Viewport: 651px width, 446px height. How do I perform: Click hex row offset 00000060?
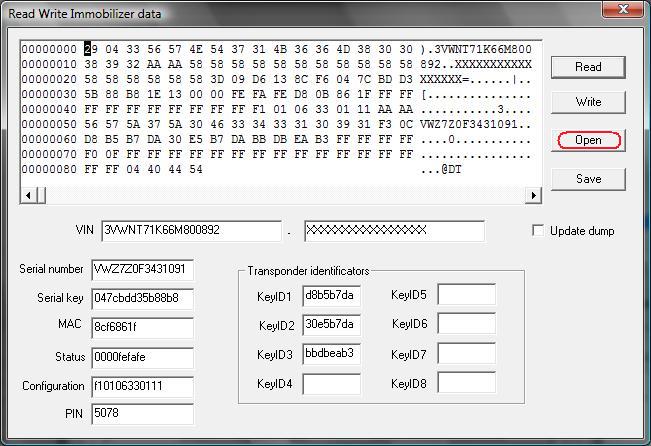tap(49, 139)
